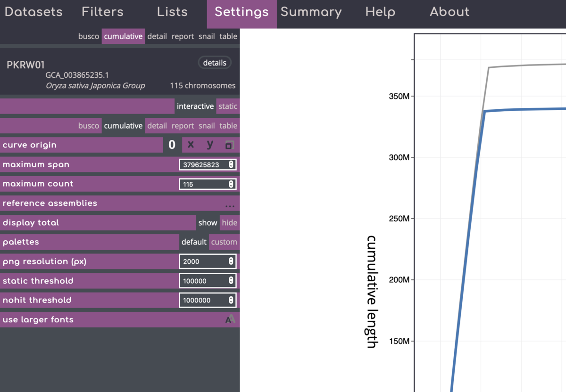Click the use larger fonts label
The width and height of the screenshot is (566, 392).
(38, 319)
